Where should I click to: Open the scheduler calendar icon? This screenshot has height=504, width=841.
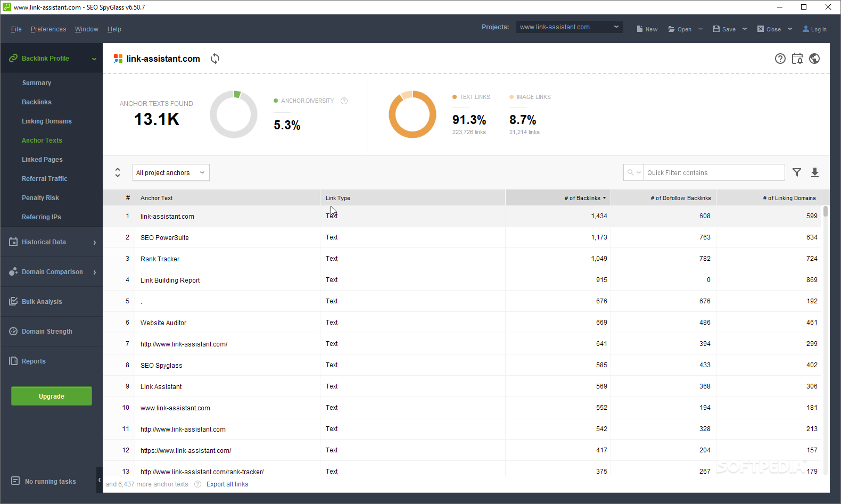click(x=797, y=59)
